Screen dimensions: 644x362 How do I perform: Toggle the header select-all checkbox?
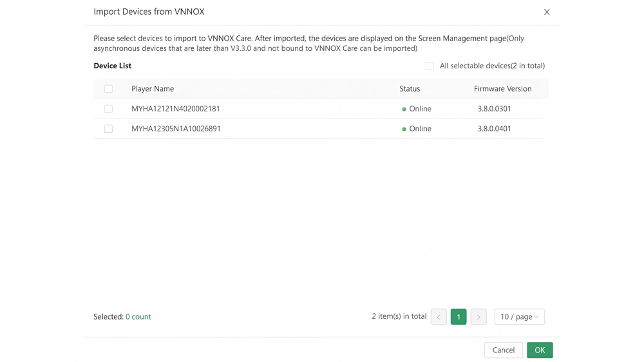tap(108, 89)
